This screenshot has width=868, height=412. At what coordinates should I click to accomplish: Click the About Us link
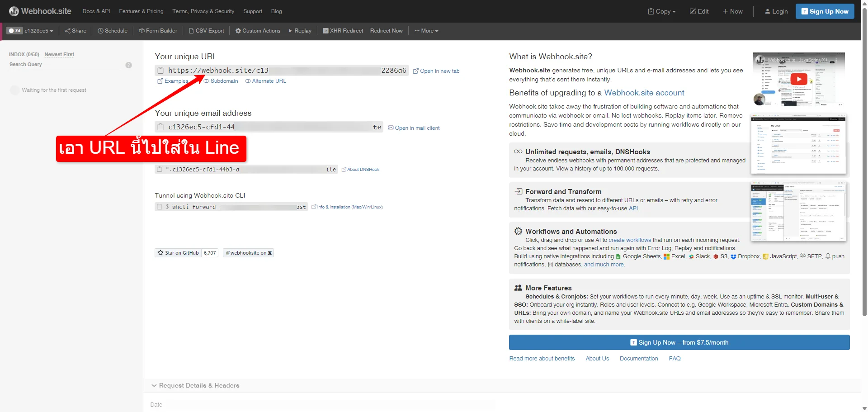[x=597, y=359]
